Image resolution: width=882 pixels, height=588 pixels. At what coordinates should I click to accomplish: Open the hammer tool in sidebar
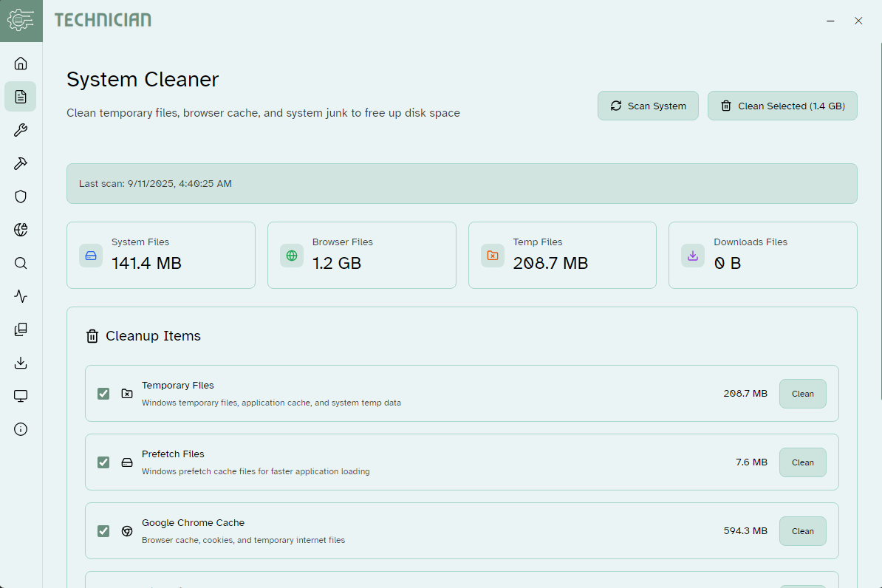21,163
